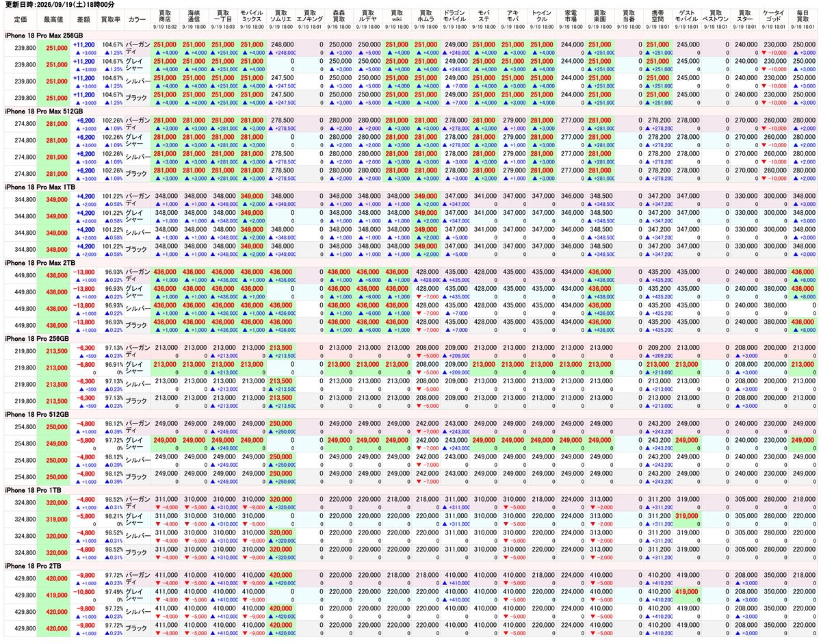821x644 pixels.
Task: Select the 買取当番 shop column header
Action: coord(628,16)
